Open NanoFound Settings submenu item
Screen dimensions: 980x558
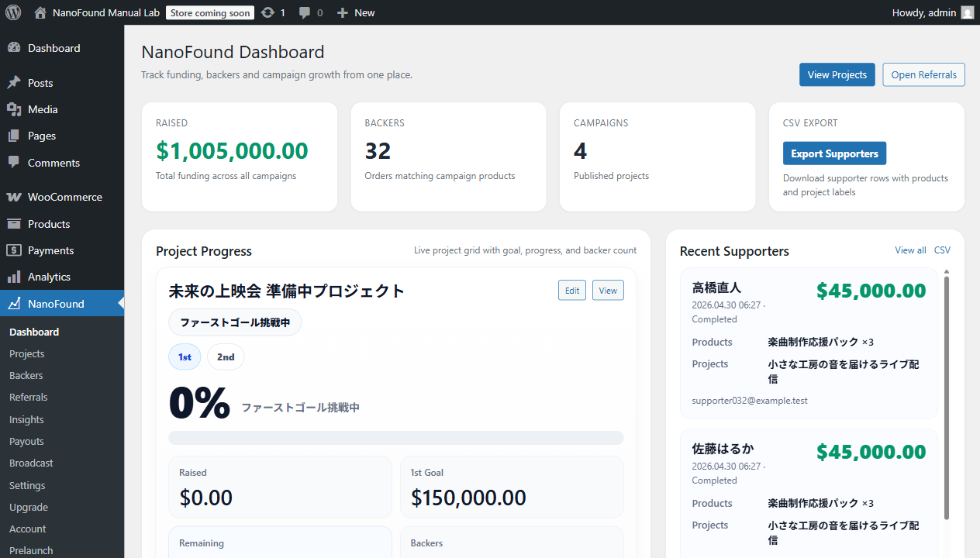(x=27, y=485)
